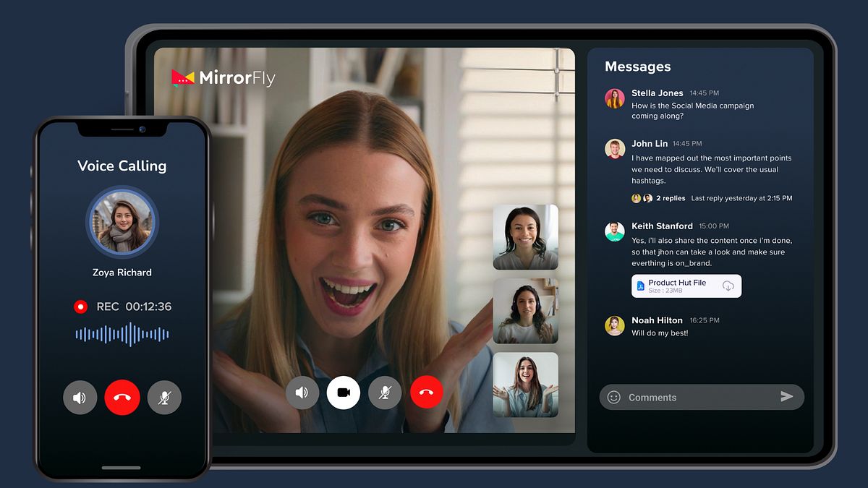Mute the microphone on the phone voice call

pyautogui.click(x=164, y=398)
